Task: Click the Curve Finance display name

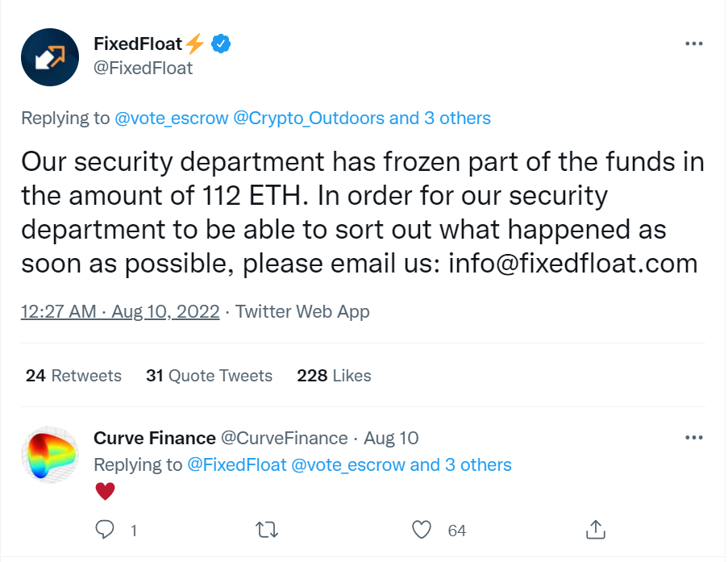Action: coord(155,439)
